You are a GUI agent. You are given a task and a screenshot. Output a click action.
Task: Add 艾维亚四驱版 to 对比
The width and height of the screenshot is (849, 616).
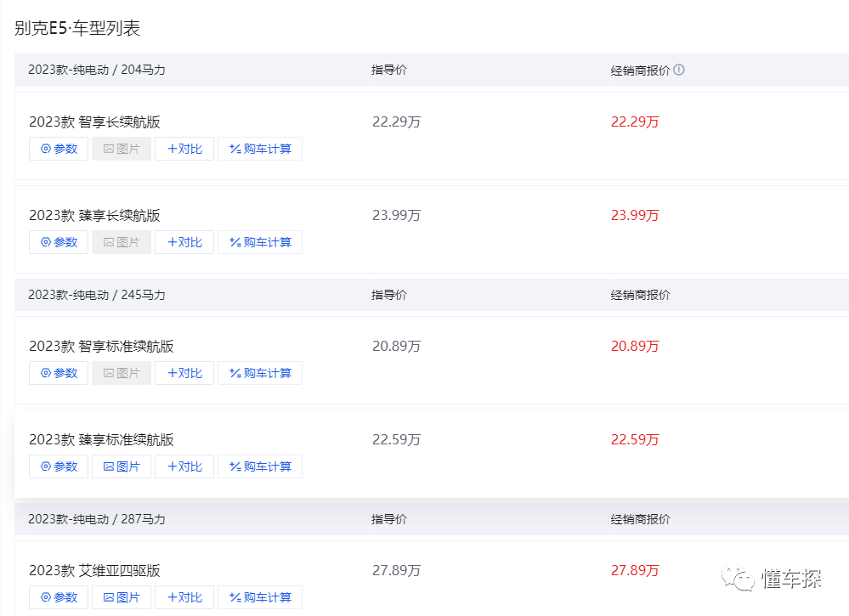pyautogui.click(x=184, y=597)
